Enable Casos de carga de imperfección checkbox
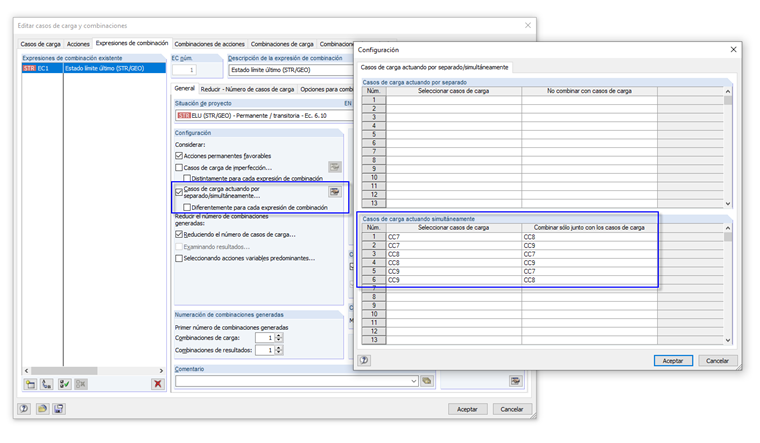Image resolution: width=760 pixels, height=443 pixels. (179, 167)
